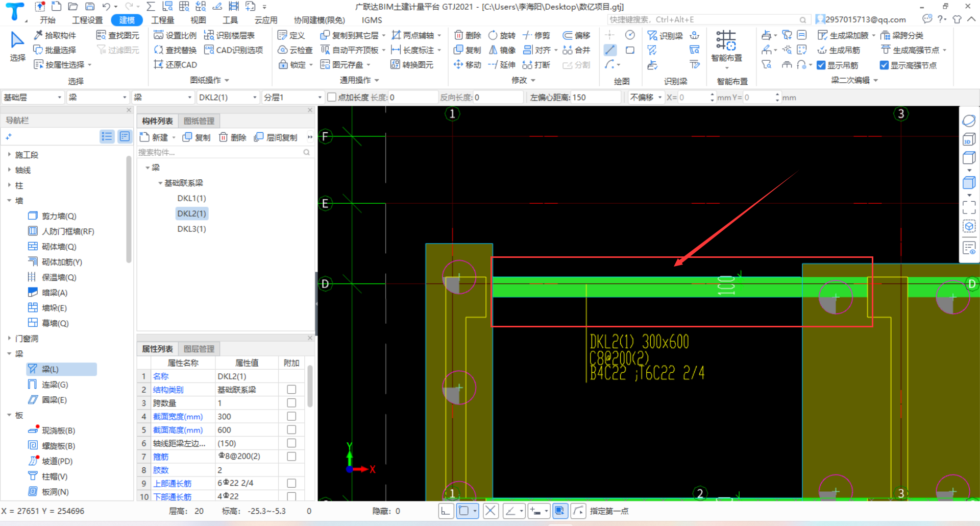Select the 旋转 rotate tool
The width and height of the screenshot is (980, 526).
pos(502,35)
